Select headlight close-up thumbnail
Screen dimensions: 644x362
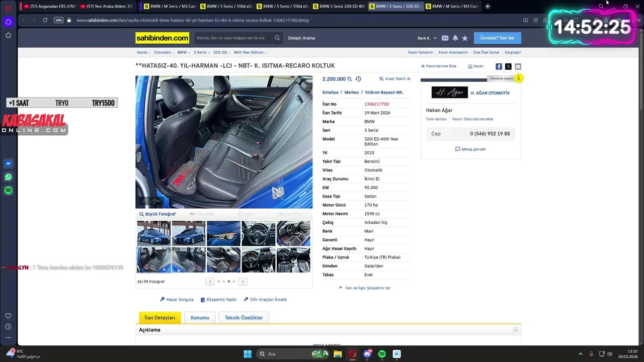coord(223,233)
